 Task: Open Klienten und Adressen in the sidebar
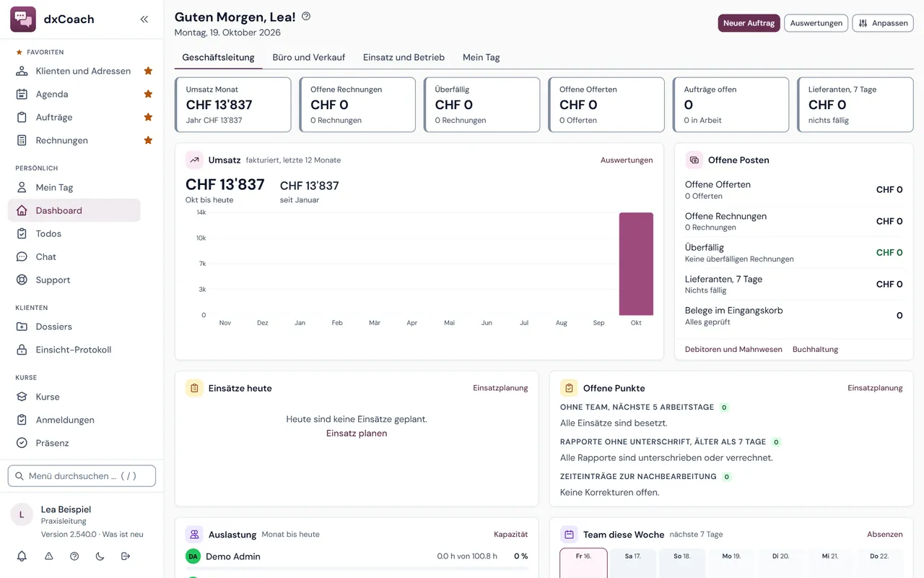[x=83, y=71]
